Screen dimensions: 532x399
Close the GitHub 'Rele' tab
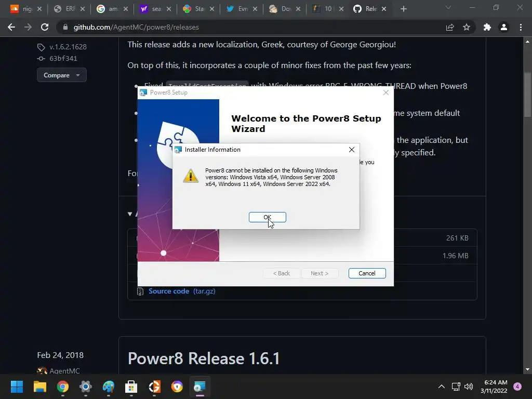pyautogui.click(x=384, y=9)
